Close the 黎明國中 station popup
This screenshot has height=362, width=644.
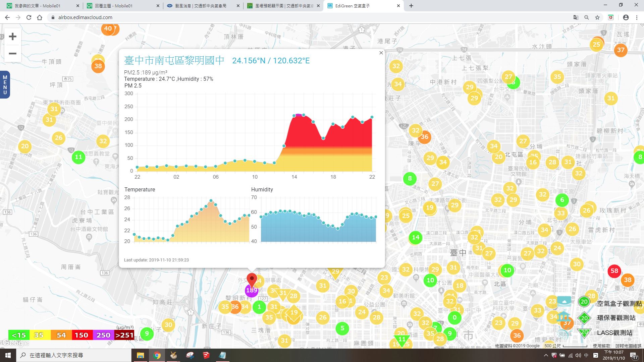pos(381,53)
